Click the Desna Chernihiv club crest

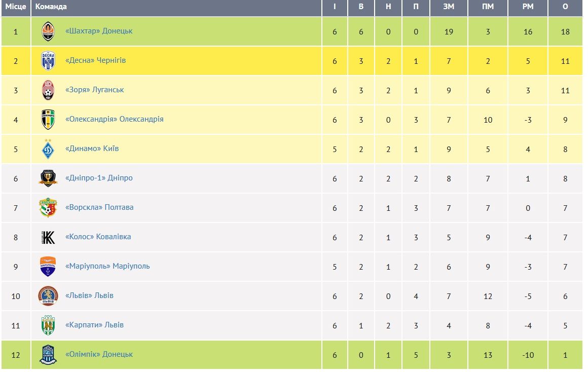(48, 61)
